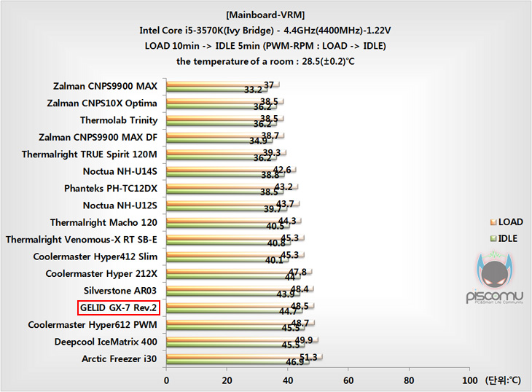
Task: Click the 37 load value for Zalman CNPS9900 MAX
Action: click(x=269, y=85)
